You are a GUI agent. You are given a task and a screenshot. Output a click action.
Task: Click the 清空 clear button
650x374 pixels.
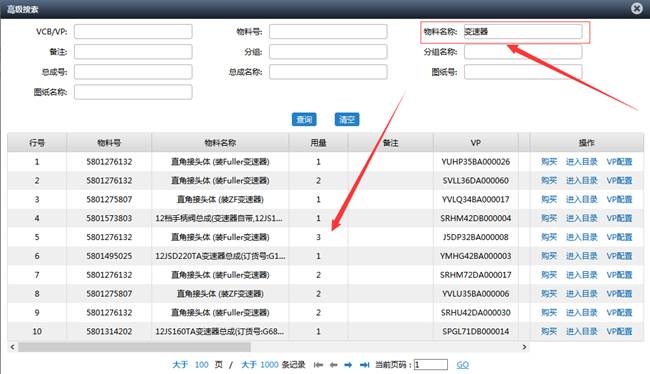pos(347,119)
